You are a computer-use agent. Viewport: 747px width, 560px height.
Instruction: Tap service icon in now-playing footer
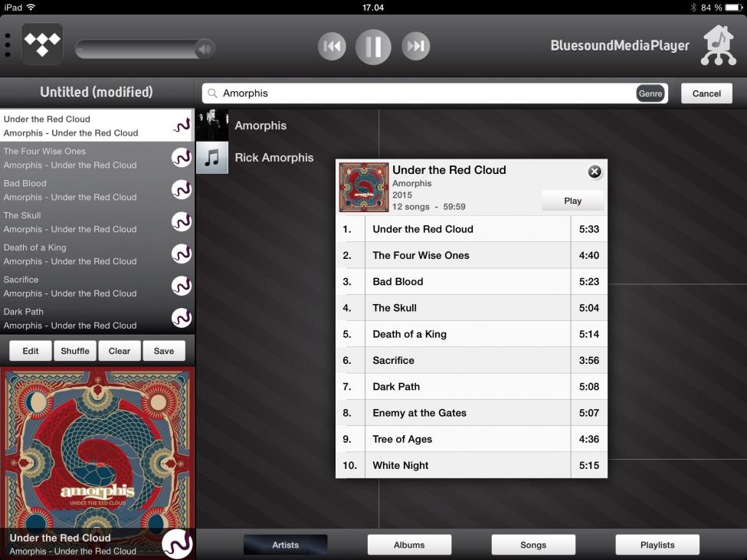(x=177, y=544)
